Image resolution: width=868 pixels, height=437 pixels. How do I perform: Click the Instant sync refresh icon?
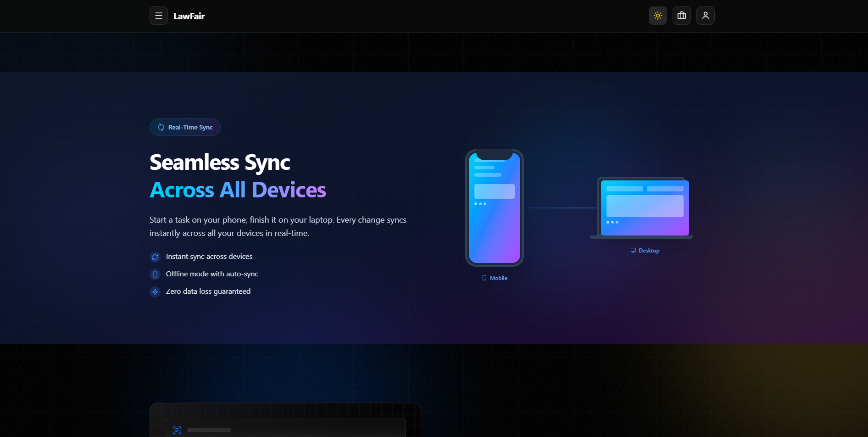pos(155,257)
